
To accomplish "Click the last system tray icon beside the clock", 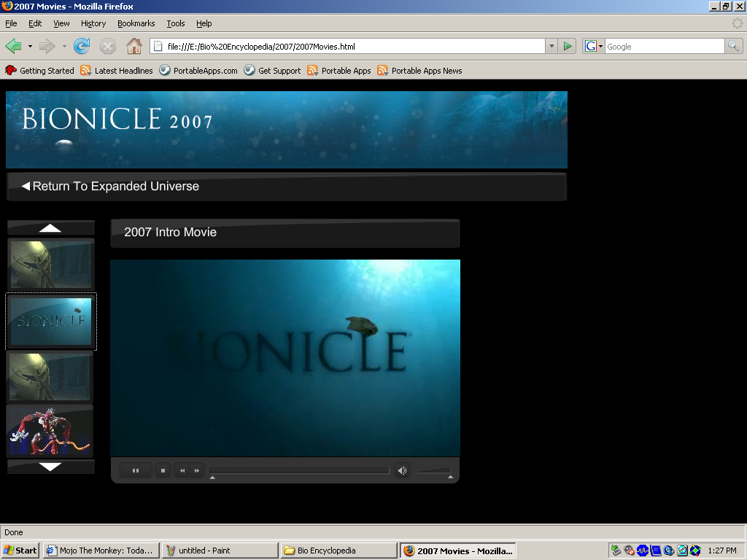I will (x=695, y=551).
